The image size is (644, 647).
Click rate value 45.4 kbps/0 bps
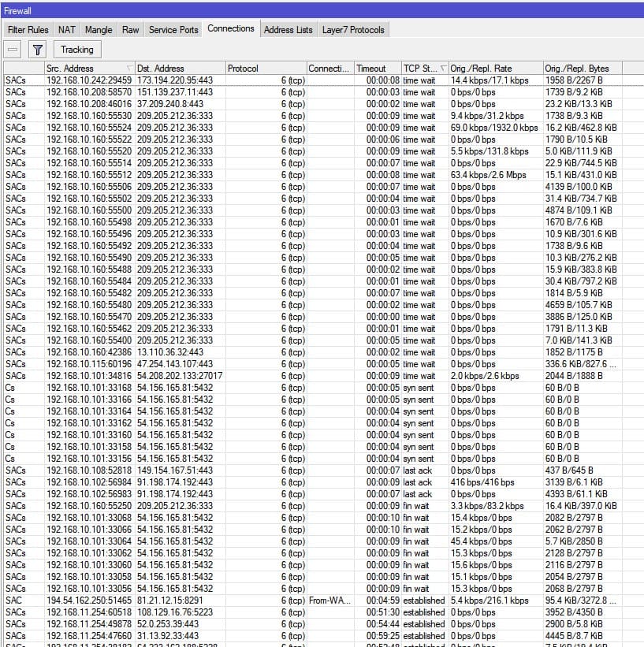pyautogui.click(x=482, y=541)
